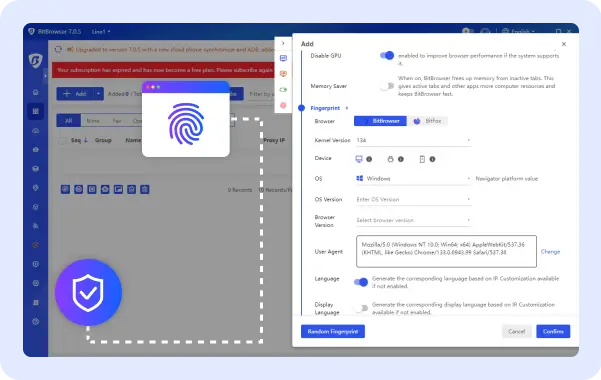Enable the Memory Saver switch
The height and width of the screenshot is (380, 601).
tap(387, 86)
